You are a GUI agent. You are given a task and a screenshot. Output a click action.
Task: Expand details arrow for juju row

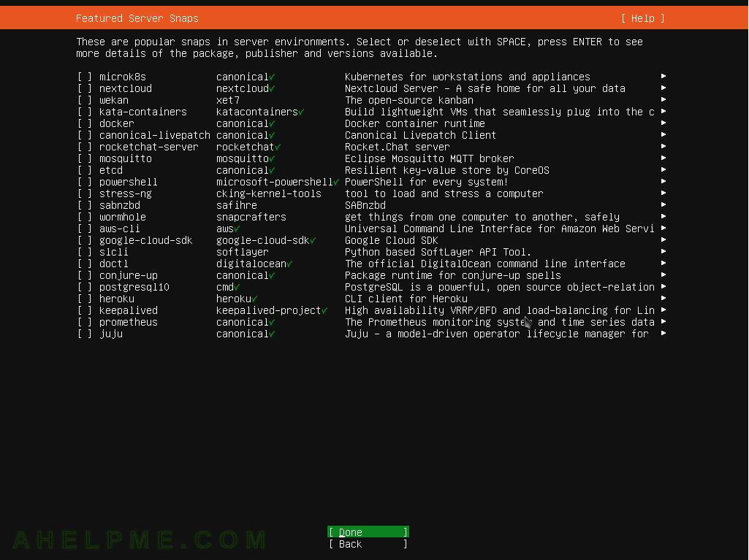(664, 333)
